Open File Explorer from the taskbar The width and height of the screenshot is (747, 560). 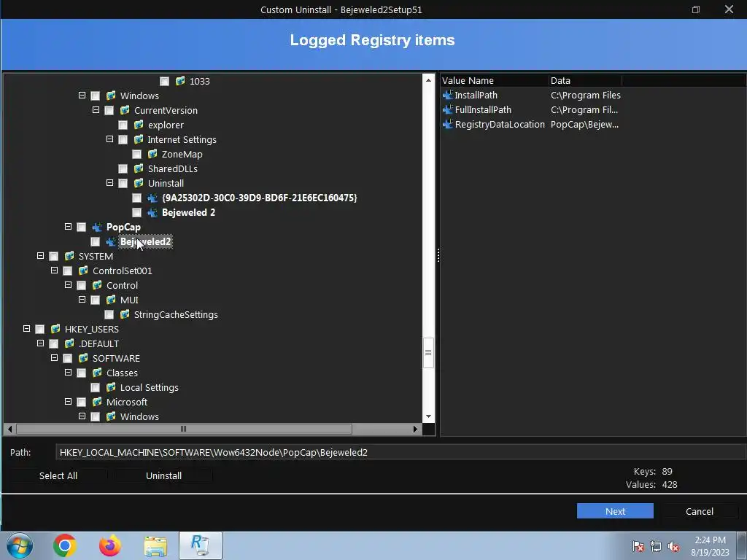pyautogui.click(x=155, y=545)
